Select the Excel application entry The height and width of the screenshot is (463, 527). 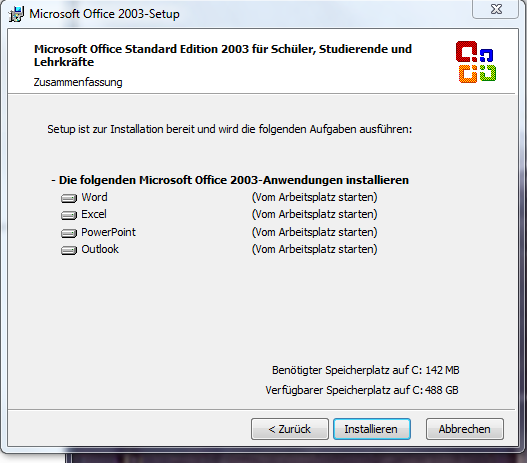[x=94, y=214]
